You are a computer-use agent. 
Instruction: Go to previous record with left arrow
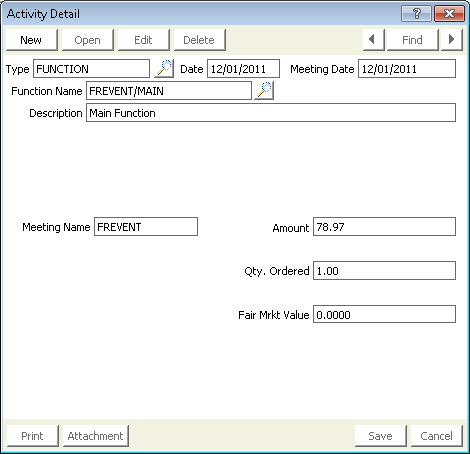pos(374,40)
